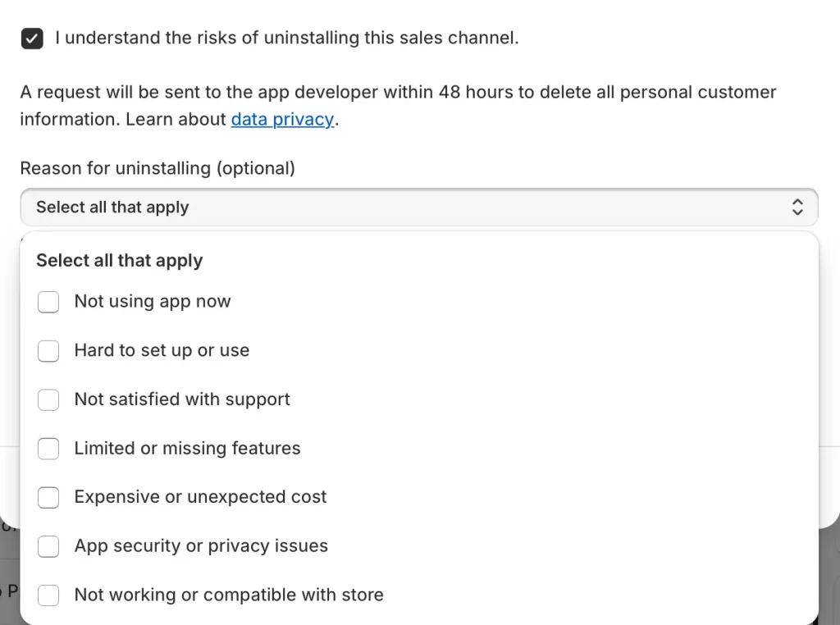Viewport: 840px width, 625px height.
Task: Click the up-down chevron icon on the dropdown
Action: [797, 208]
